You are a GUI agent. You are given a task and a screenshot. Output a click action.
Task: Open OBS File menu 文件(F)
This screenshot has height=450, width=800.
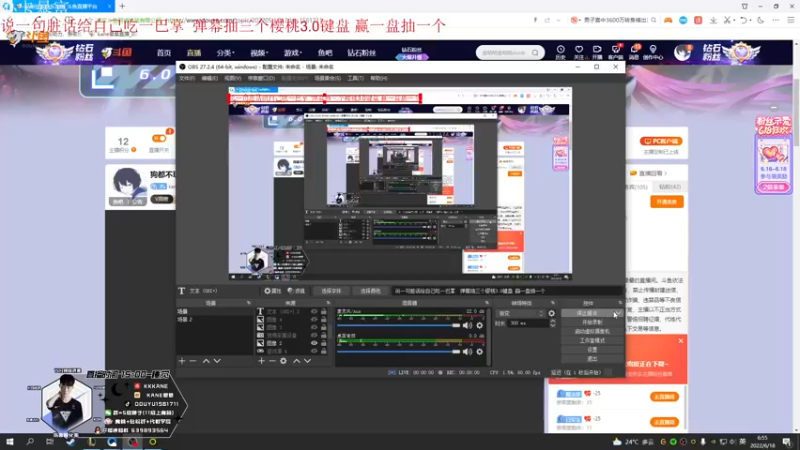187,78
